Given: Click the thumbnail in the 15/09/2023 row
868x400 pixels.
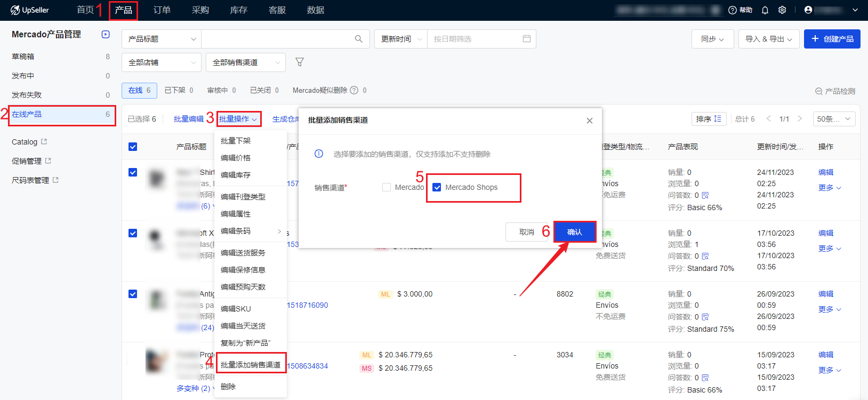Looking at the screenshot, I should click(157, 361).
